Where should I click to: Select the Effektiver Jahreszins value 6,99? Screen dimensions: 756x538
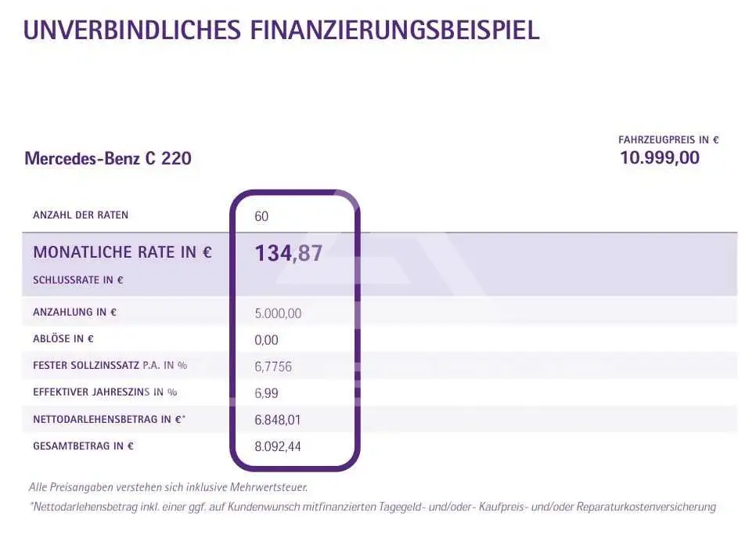266,393
